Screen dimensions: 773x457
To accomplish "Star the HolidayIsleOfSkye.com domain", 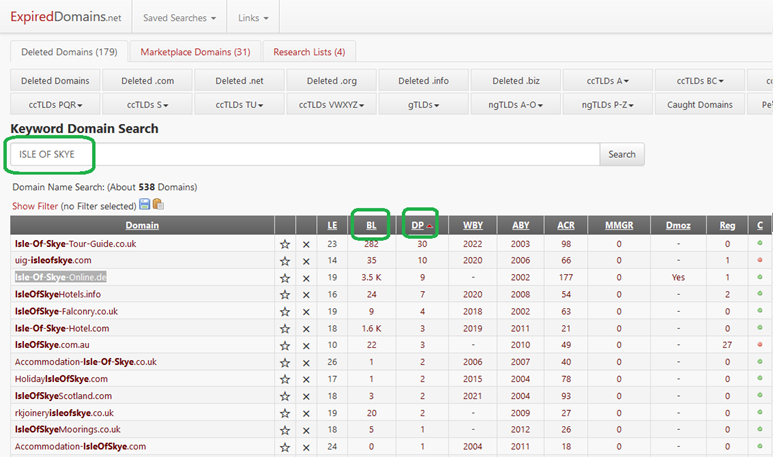I will (284, 379).
